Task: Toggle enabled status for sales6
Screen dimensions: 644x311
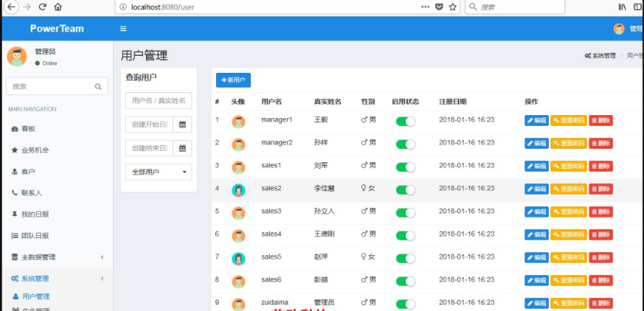Action: point(406,282)
